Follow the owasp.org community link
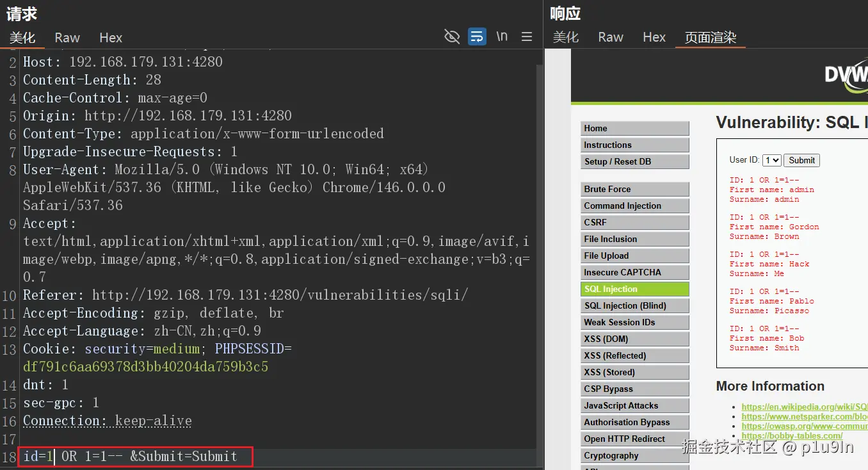 [x=805, y=426]
